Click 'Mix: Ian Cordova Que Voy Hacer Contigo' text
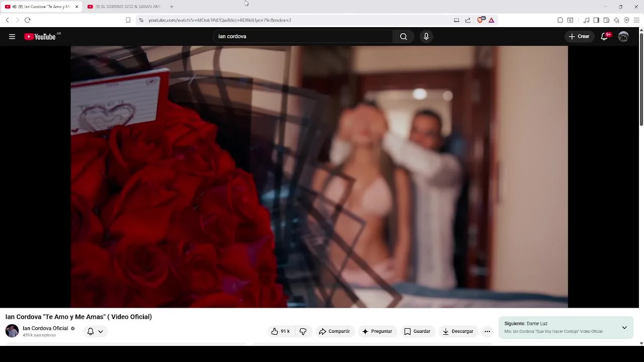This screenshot has height=362, width=644. click(x=553, y=331)
